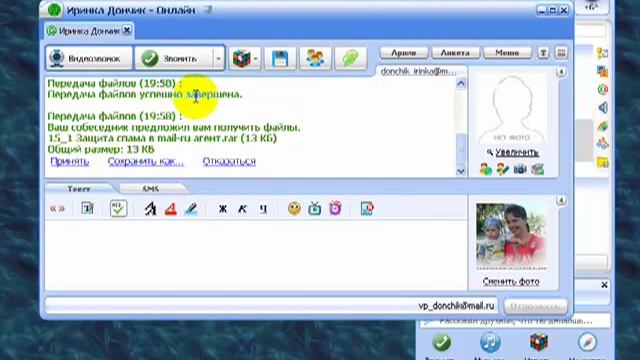Toggle bold Ж formatting
This screenshot has width=640, height=360.
point(222,209)
